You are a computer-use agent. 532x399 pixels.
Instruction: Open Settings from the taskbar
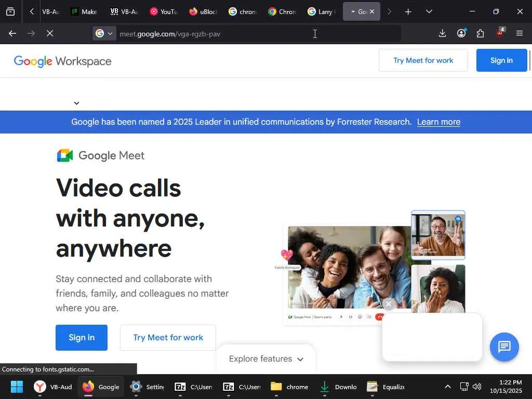[147, 387]
